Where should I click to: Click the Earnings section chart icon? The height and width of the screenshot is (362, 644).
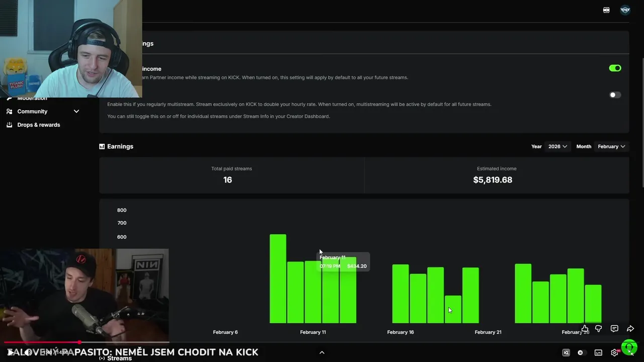(102, 146)
